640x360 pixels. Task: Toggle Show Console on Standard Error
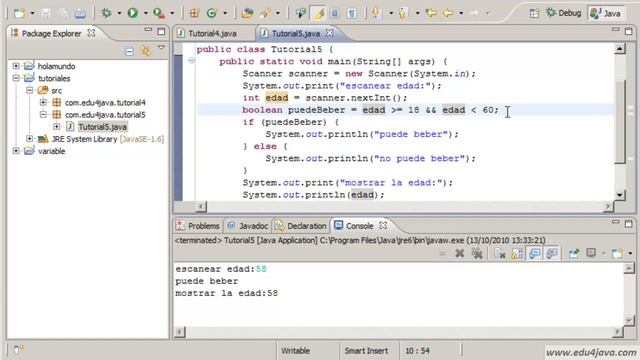point(551,253)
